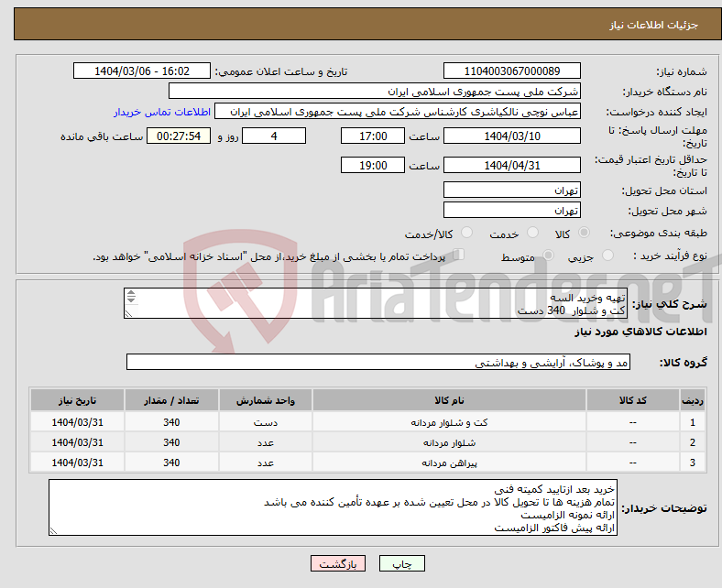Click row cell کت و شلوار مردانه

[x=449, y=422]
